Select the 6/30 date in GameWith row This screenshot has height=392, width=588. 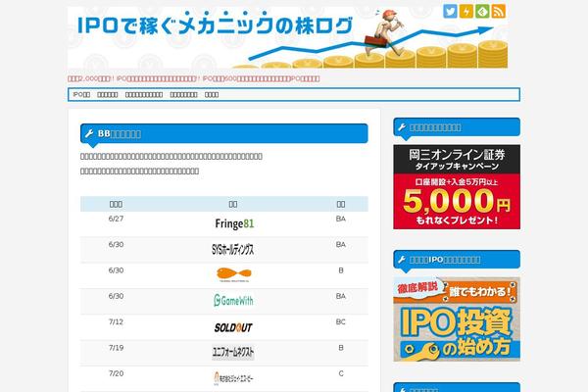[x=116, y=296]
